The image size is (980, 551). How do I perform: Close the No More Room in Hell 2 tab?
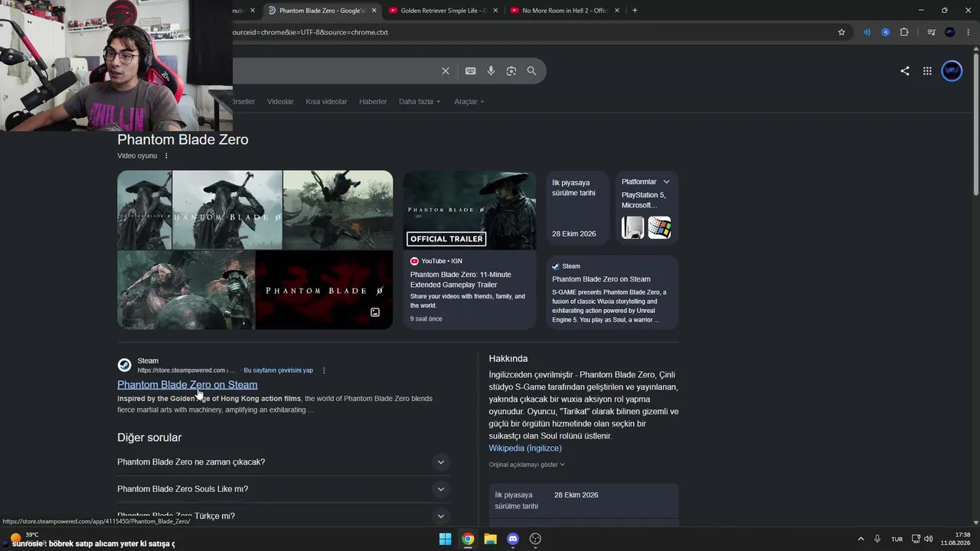[617, 11]
